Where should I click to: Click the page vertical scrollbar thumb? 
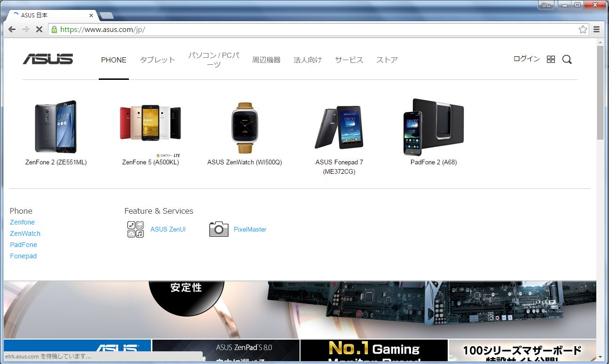point(600,93)
